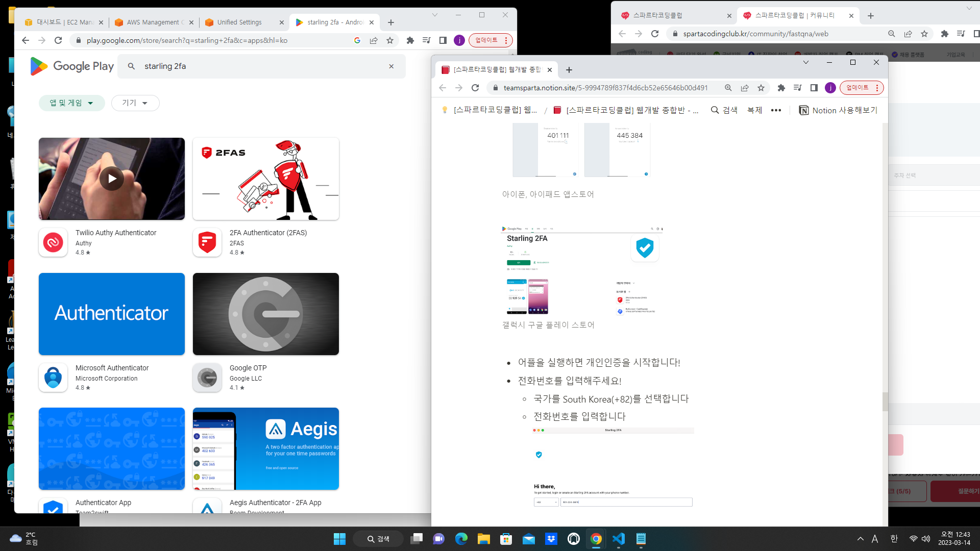This screenshot has width=980, height=551.
Task: Open File Explorer from taskbar
Action: tap(484, 539)
